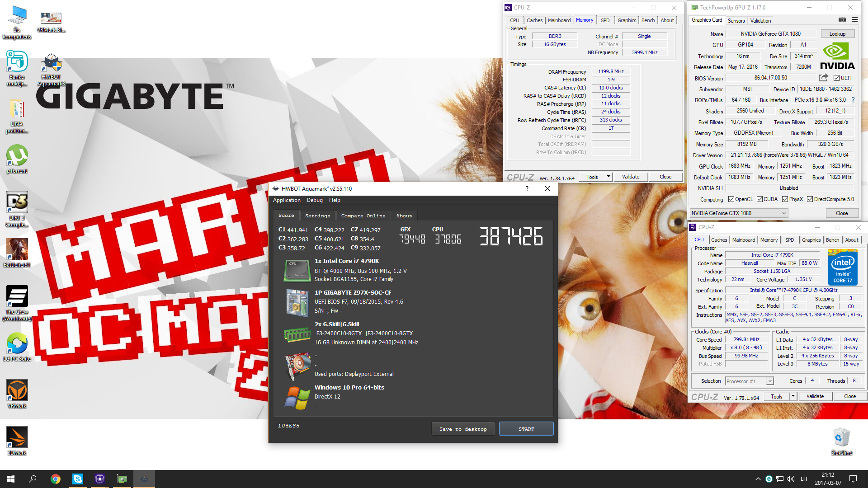Screen dimensions: 868x488
Task: Expand the GPU selection dropdown in GPU-Z
Action: tap(784, 213)
